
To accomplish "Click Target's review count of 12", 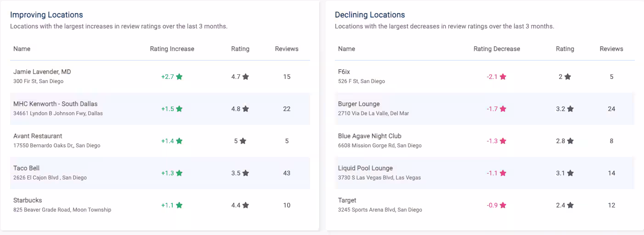I will (611, 205).
